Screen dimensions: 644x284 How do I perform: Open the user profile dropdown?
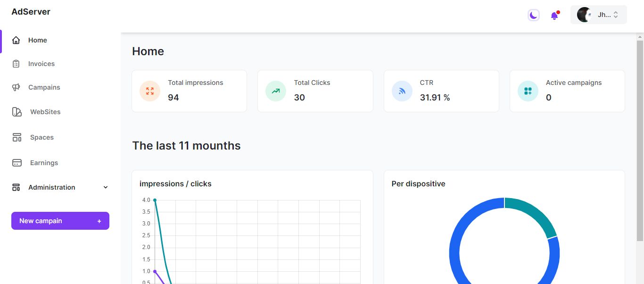point(598,15)
